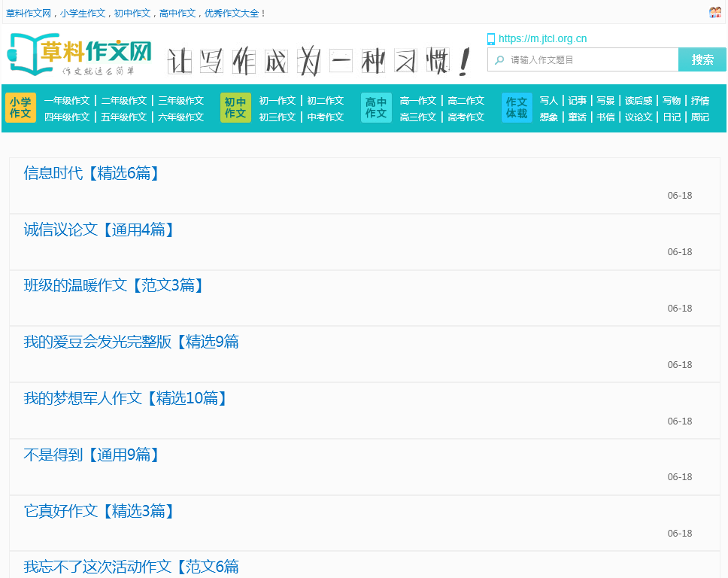The width and height of the screenshot is (728, 578).
Task: Open the 三年级作文 menu item
Action: point(181,100)
